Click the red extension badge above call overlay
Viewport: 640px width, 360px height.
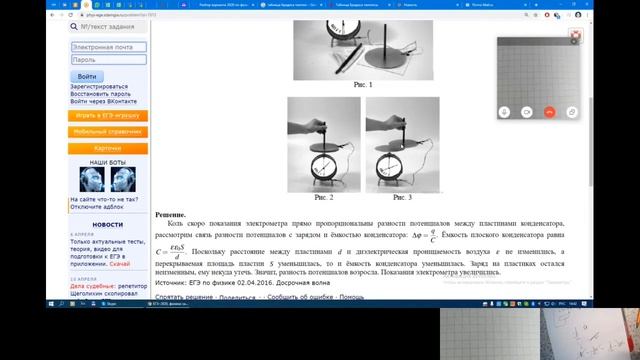tap(576, 34)
